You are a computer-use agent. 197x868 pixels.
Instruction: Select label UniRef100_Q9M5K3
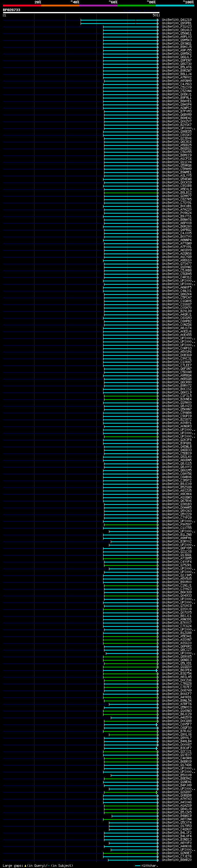(x=177, y=40)
